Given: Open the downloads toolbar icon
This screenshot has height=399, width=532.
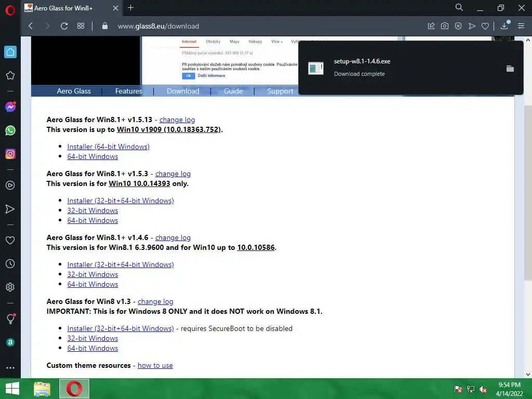Looking at the screenshot, I should (x=505, y=25).
